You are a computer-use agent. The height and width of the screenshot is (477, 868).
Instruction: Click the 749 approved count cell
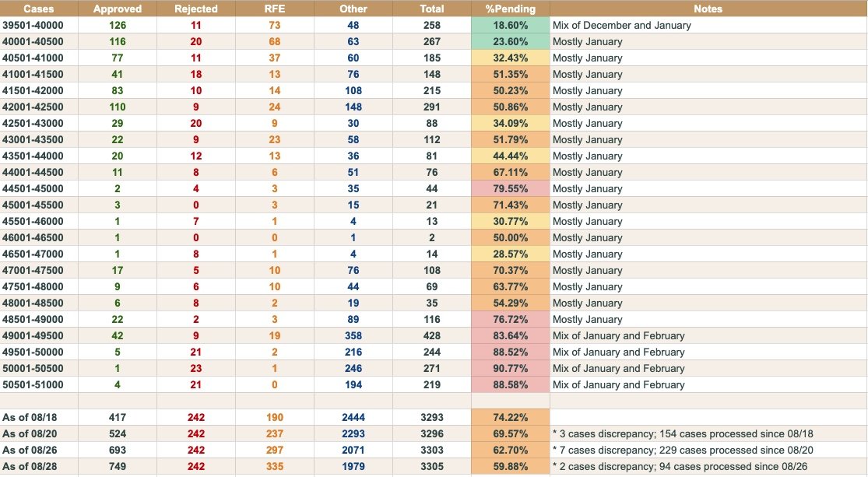[118, 466]
